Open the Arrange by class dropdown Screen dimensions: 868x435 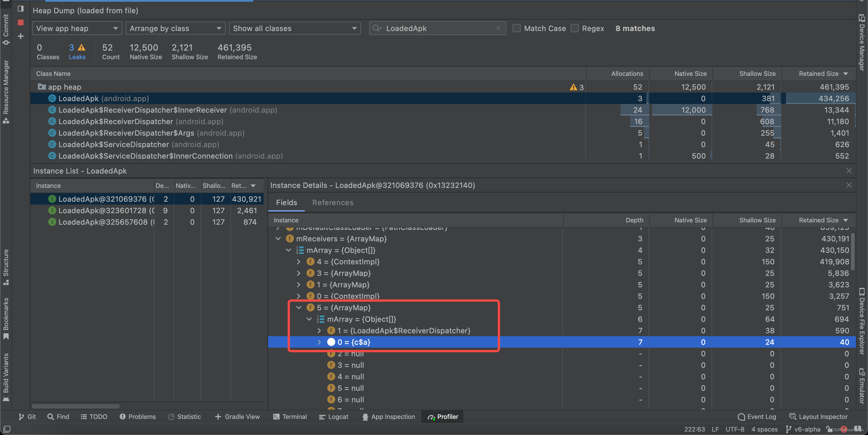point(175,28)
